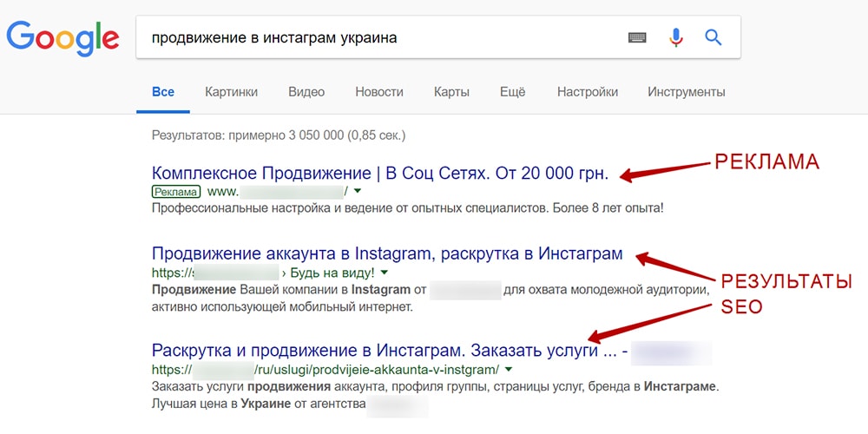Click the Реклама badge label
Image resolution: width=868 pixels, height=434 pixels.
pos(175,192)
